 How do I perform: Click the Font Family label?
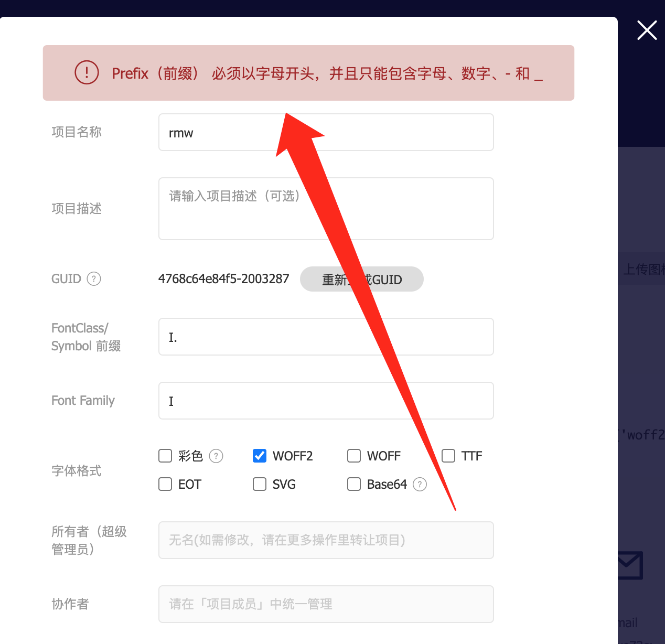pos(83,401)
